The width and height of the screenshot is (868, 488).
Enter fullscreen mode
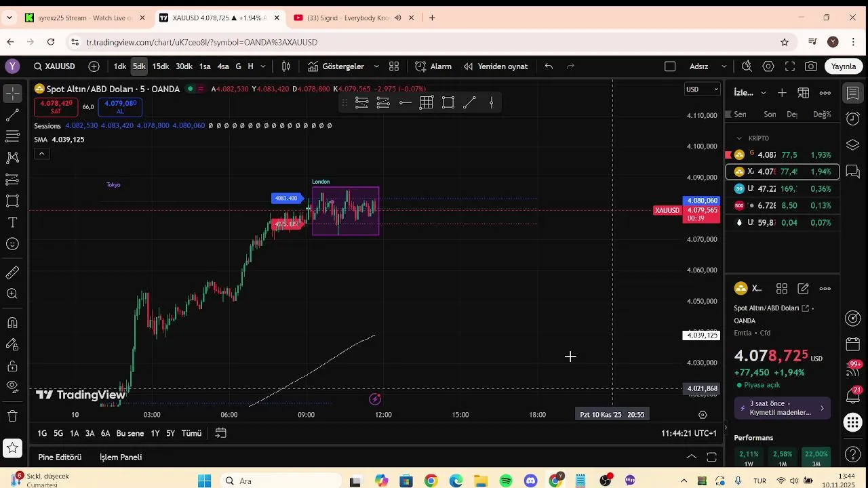790,66
